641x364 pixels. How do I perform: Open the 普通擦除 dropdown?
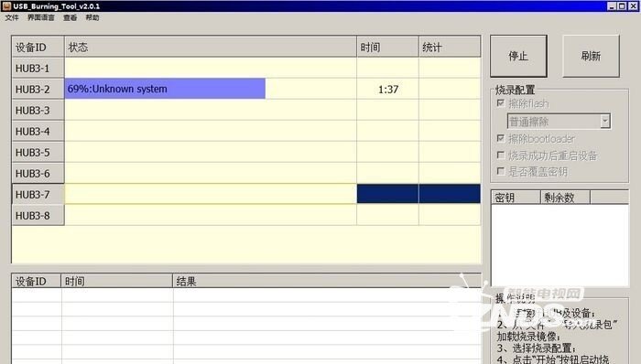pos(559,122)
